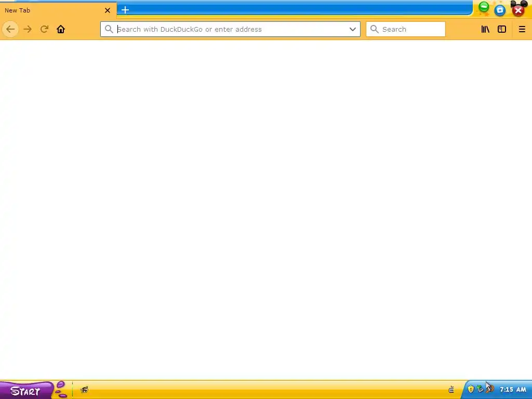532x399 pixels.
Task: Click the green safely remove hardware icon
Action: (480, 389)
